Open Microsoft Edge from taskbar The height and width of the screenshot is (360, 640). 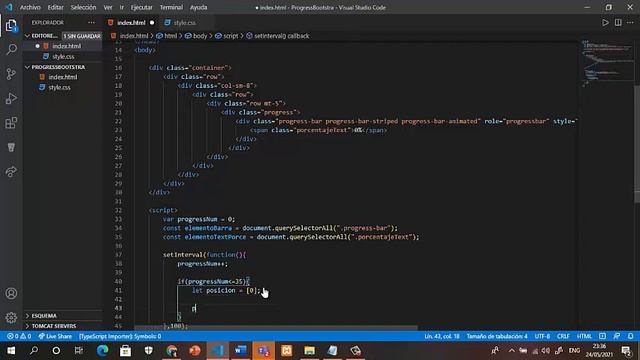click(102, 351)
